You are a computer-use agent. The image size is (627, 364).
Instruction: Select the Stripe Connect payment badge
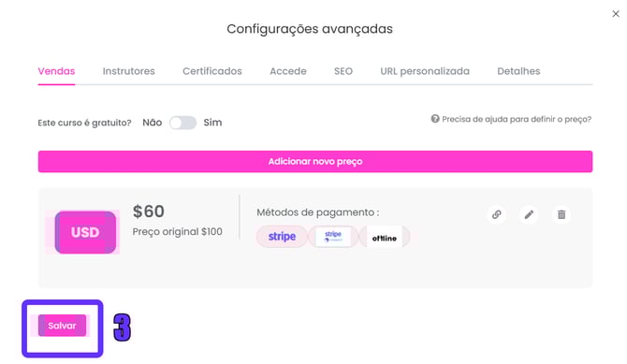click(x=333, y=237)
